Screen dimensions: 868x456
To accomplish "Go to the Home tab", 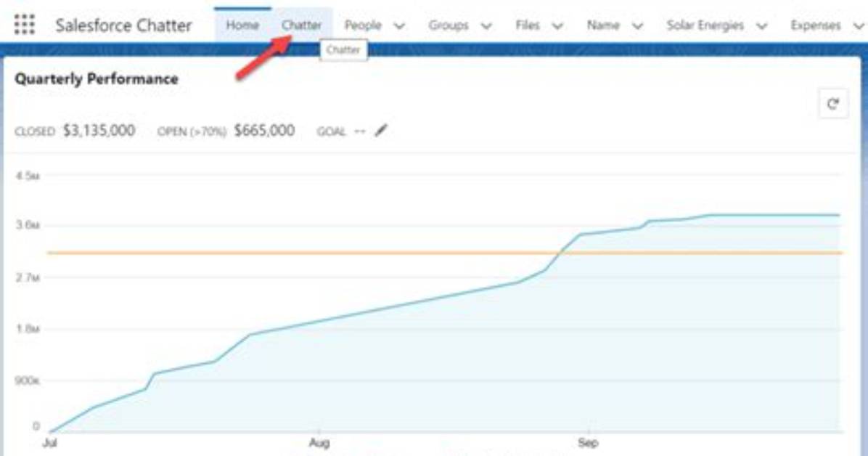I will point(242,25).
